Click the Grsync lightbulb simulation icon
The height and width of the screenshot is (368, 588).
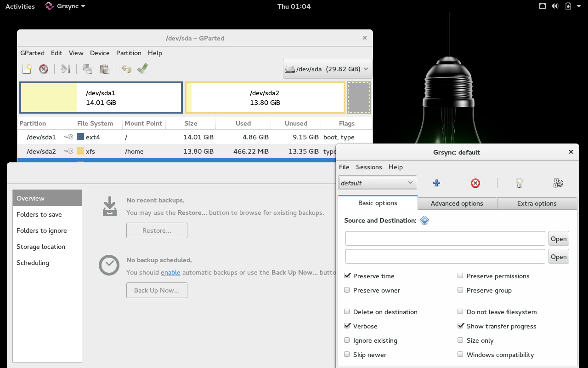point(519,183)
